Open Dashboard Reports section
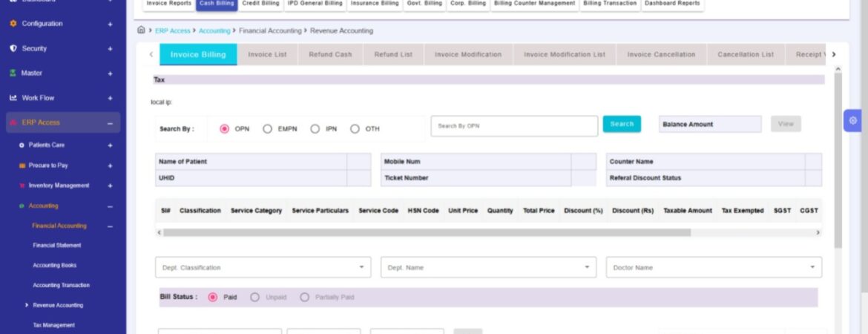 point(673,4)
